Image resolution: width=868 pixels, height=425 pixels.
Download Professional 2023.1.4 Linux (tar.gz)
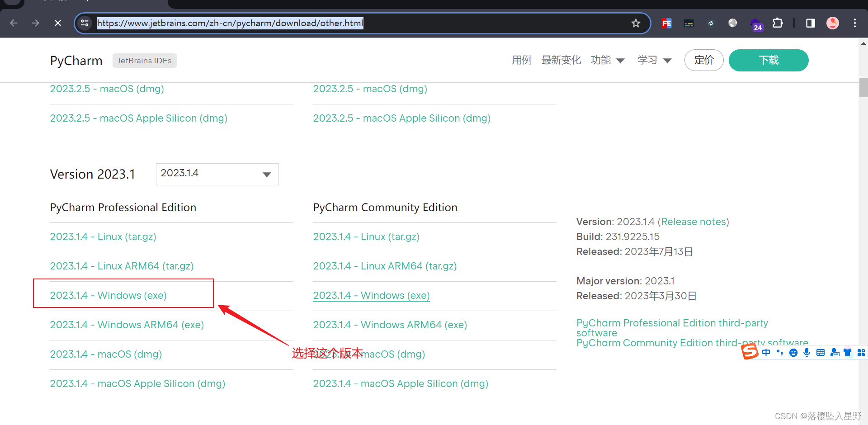pos(103,237)
